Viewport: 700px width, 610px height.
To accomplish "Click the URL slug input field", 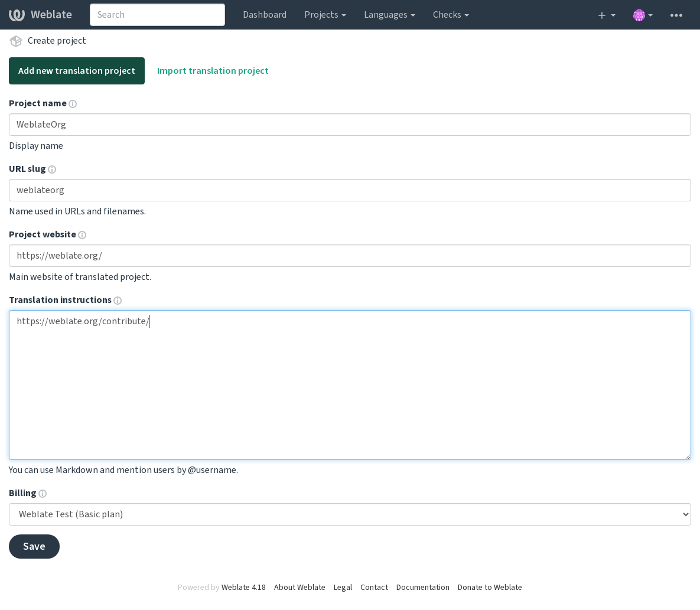I will point(350,191).
